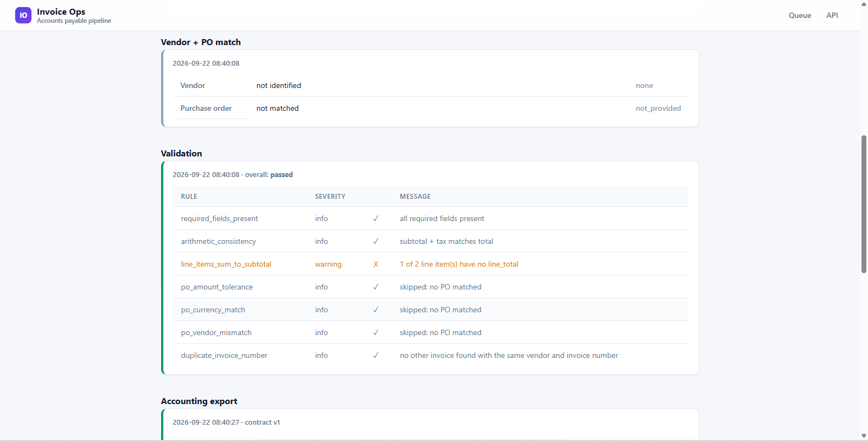Click the Validation section heading
The height and width of the screenshot is (441, 868).
click(x=181, y=153)
